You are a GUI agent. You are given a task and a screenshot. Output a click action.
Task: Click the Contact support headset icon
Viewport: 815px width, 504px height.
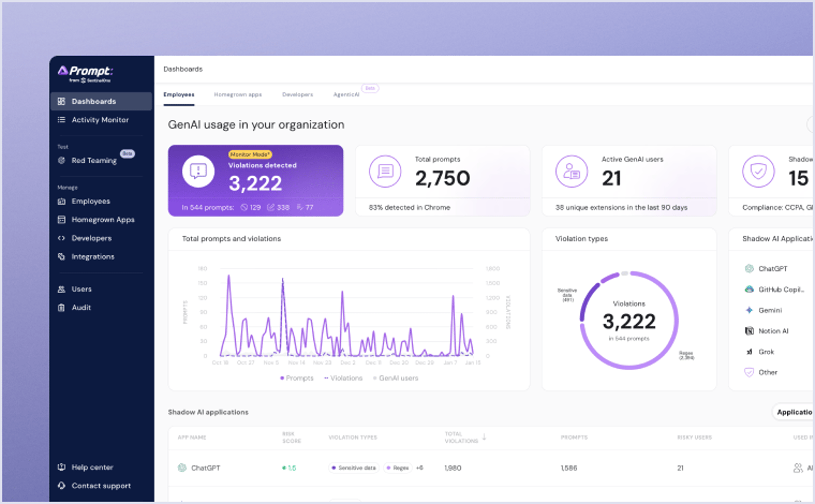tap(61, 486)
